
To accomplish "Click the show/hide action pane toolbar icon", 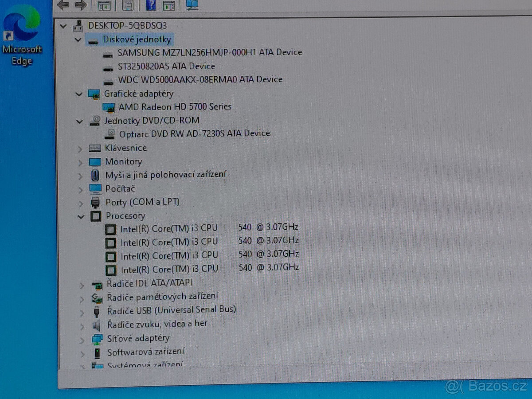I will click(x=169, y=5).
